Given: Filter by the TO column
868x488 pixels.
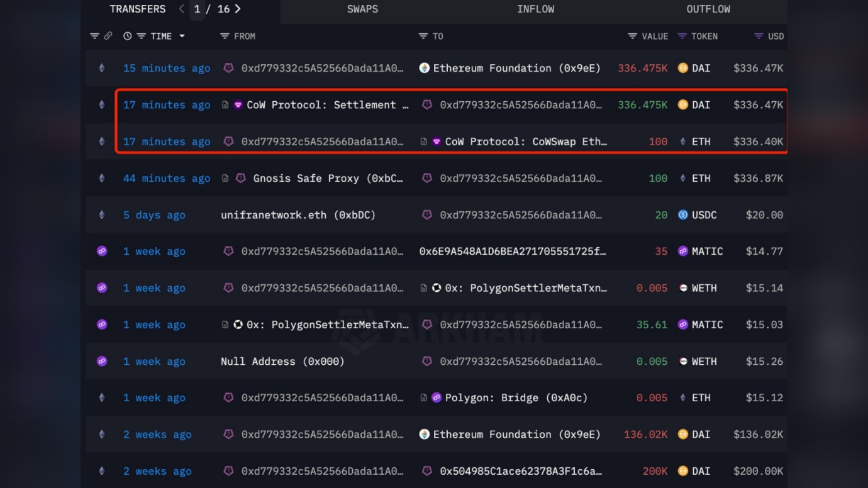Looking at the screenshot, I should 423,36.
